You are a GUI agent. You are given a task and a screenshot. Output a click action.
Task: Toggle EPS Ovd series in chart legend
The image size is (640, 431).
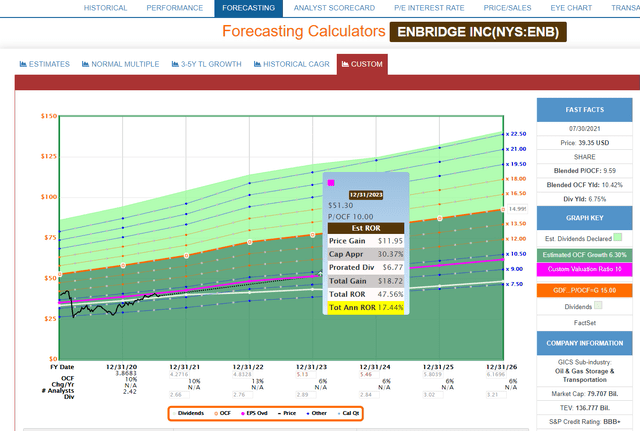[x=254, y=413]
